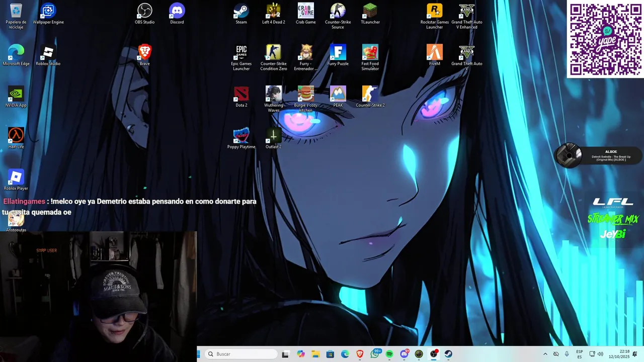Open the Papelera de reciclaje desktop icon

(16, 16)
